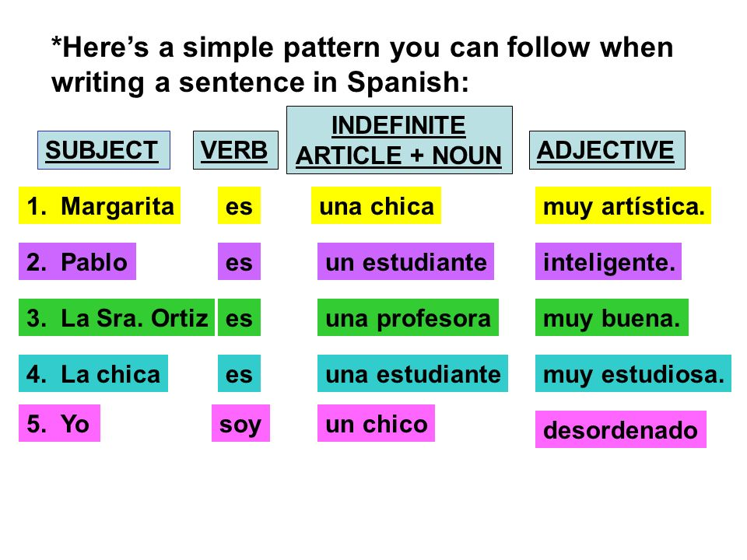Select the pink 'un chico' box
The height and width of the screenshot is (560, 747).
click(377, 423)
